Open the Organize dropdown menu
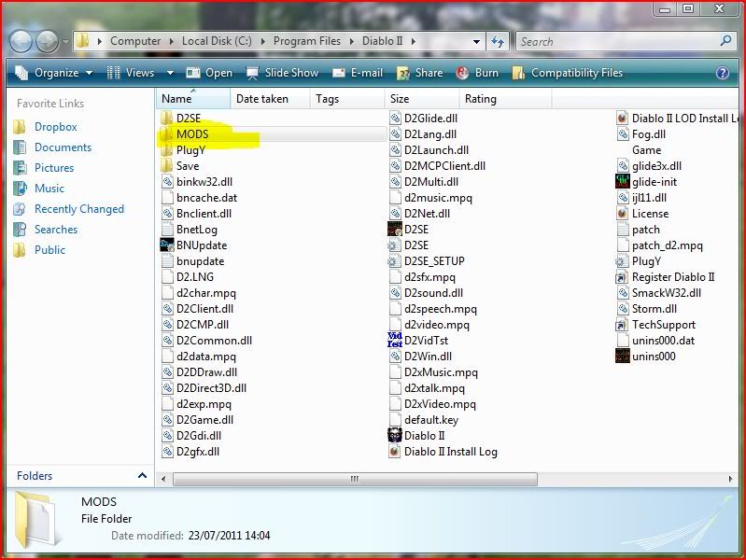The width and height of the screenshot is (746, 560). pyautogui.click(x=54, y=73)
